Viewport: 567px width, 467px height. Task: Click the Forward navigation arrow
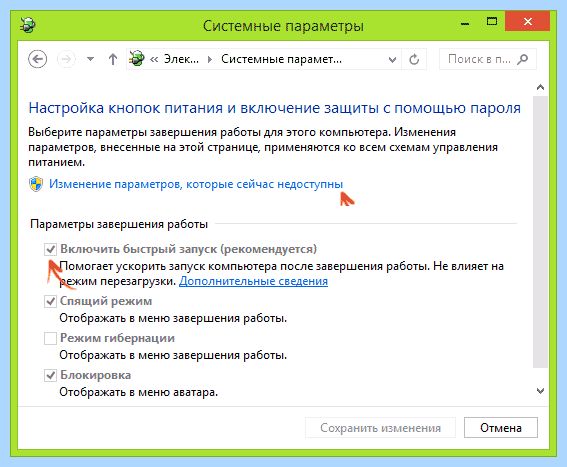[66, 59]
